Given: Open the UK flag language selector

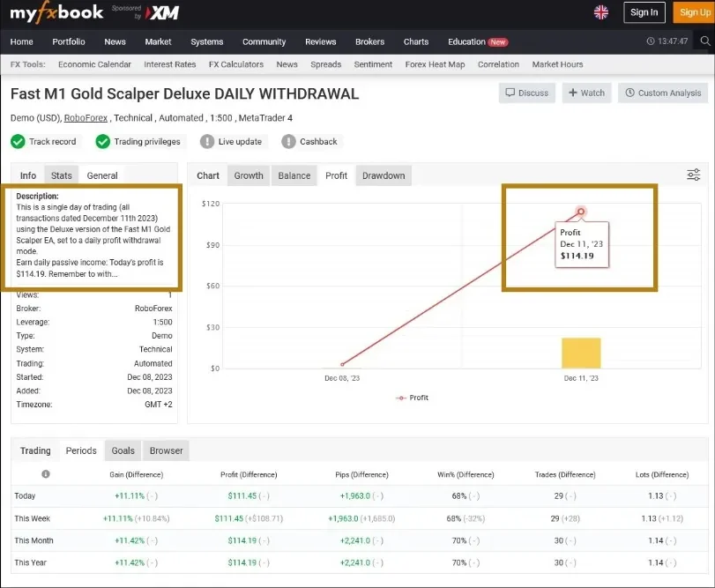Looking at the screenshot, I should (601, 12).
